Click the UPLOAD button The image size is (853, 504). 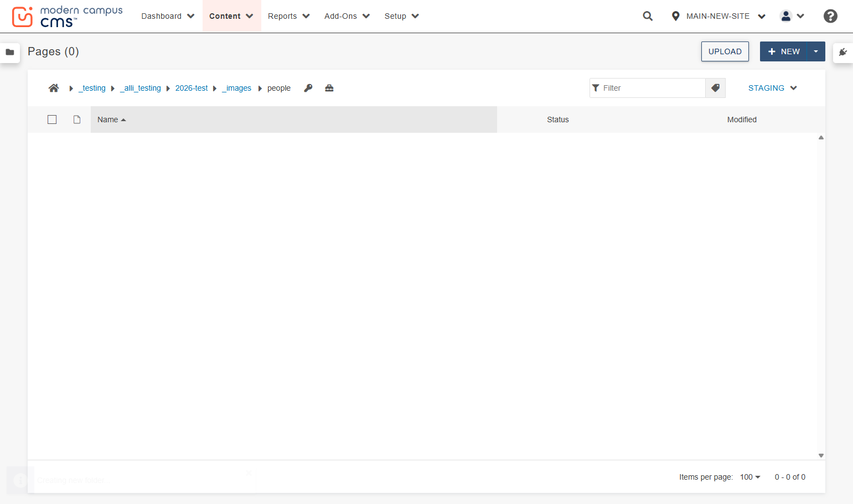click(x=725, y=51)
